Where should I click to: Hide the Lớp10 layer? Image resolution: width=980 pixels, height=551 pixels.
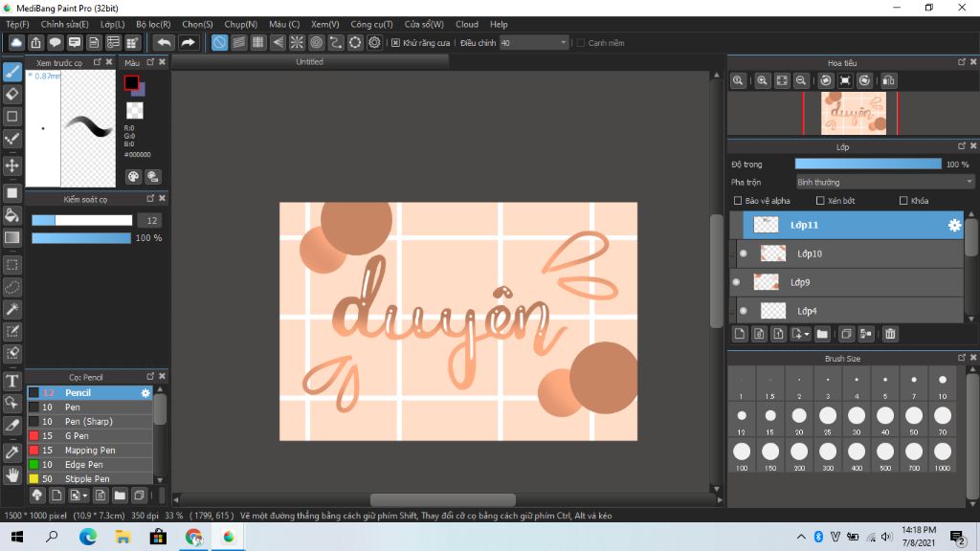pos(743,253)
